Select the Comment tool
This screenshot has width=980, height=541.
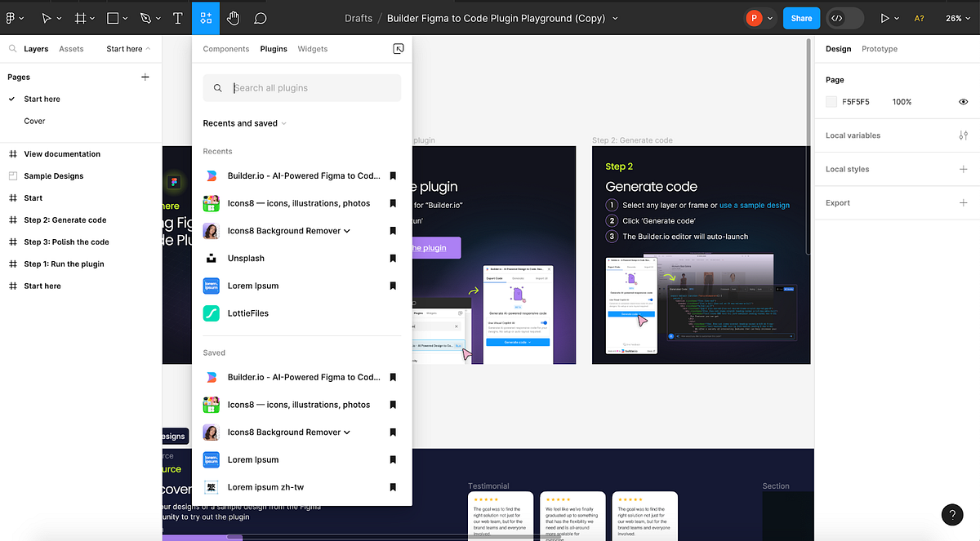pyautogui.click(x=260, y=17)
